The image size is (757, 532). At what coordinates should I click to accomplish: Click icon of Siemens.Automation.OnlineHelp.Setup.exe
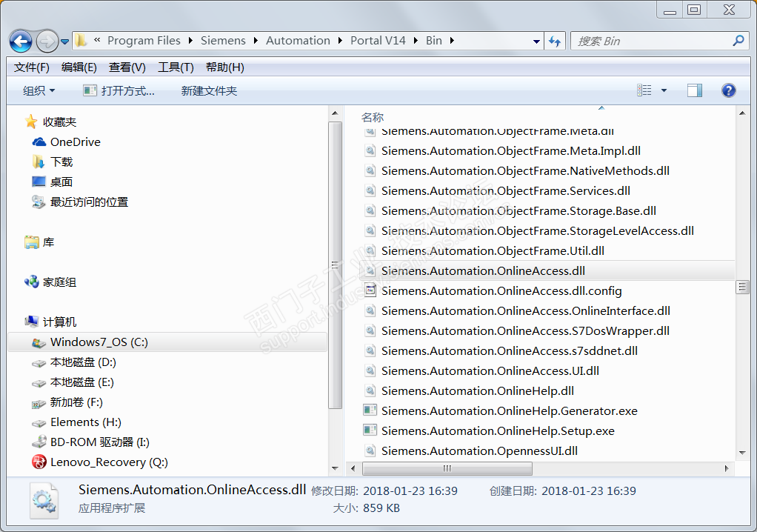370,430
